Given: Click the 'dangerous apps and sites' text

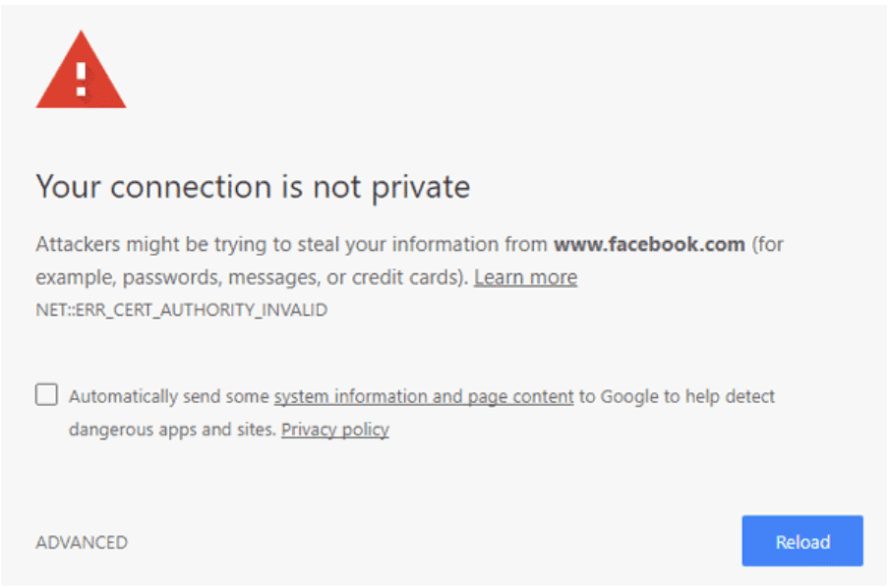Looking at the screenshot, I should pyautogui.click(x=171, y=430).
